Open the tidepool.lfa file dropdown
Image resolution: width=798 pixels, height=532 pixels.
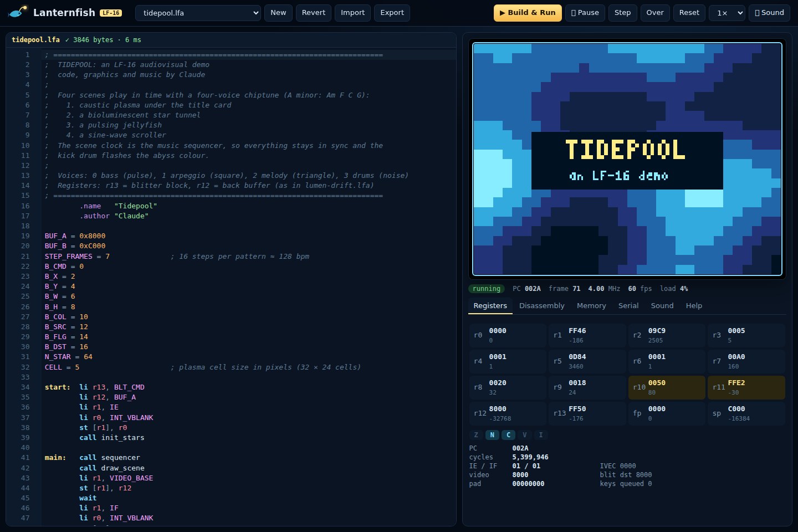(198, 13)
